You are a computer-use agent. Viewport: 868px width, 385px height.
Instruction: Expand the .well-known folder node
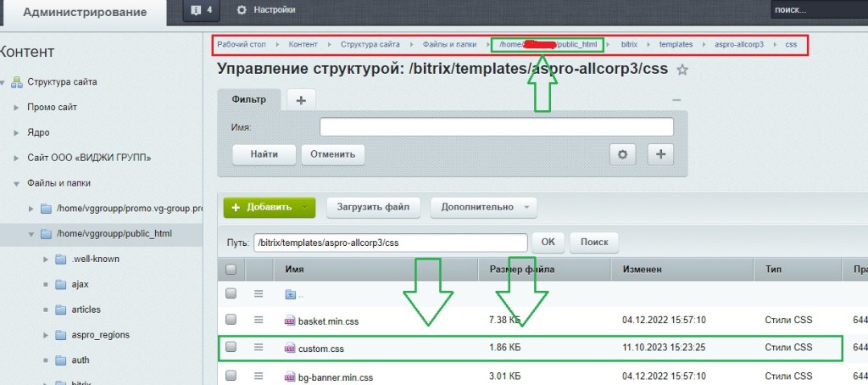[x=46, y=259]
